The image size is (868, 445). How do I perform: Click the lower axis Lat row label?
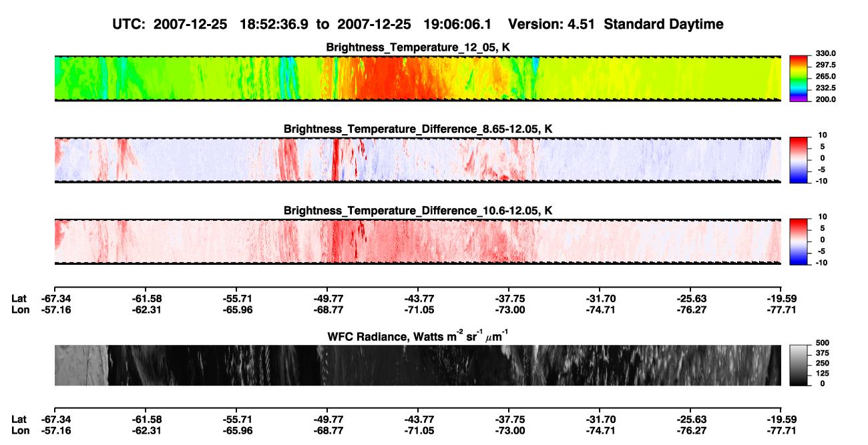click(x=19, y=420)
